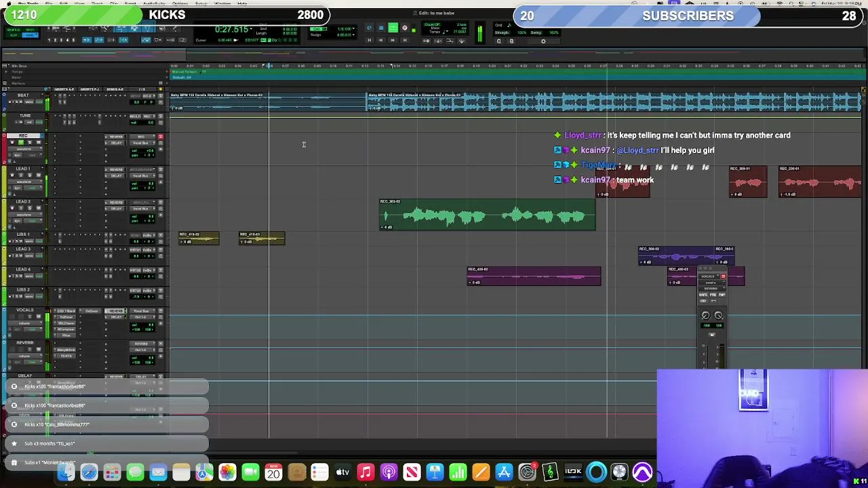Solo the REC track
Viewport: 868px width, 488px height.
click(x=30, y=142)
